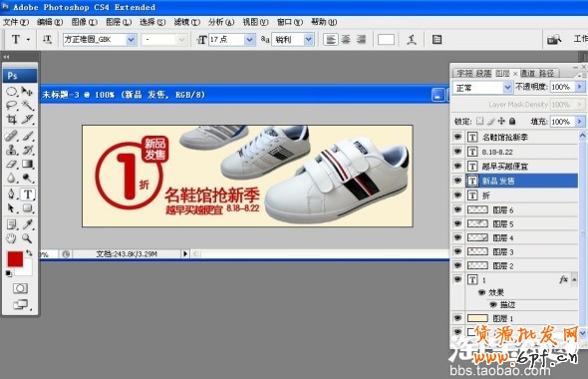Select the Zoom magnifier tool
Screen dimensions: 588x379
point(27,238)
